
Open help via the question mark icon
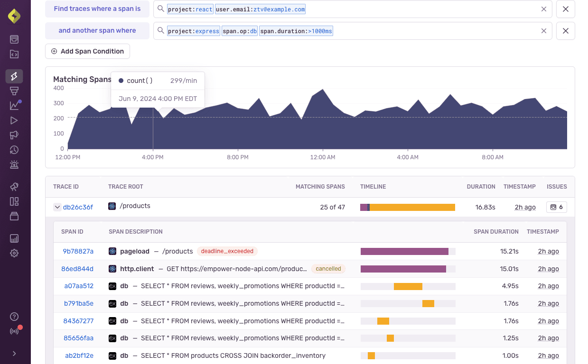pos(14,316)
